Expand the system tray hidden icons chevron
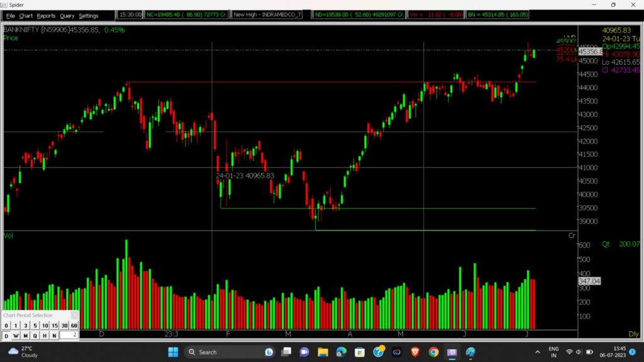The width and height of the screenshot is (644, 362). (538, 352)
